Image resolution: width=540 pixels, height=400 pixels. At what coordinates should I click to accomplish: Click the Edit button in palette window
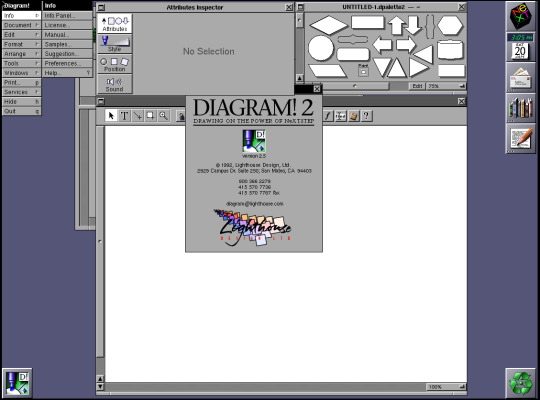pyautogui.click(x=417, y=86)
